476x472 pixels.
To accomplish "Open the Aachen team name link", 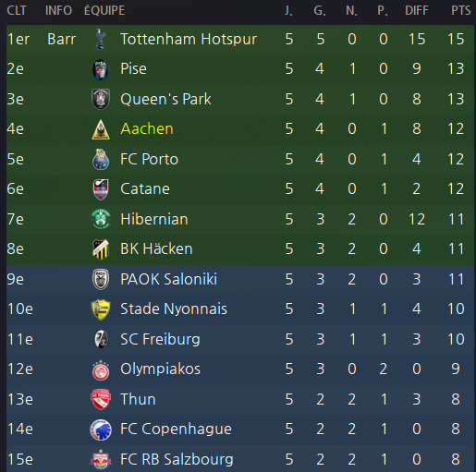I will pyautogui.click(x=147, y=128).
